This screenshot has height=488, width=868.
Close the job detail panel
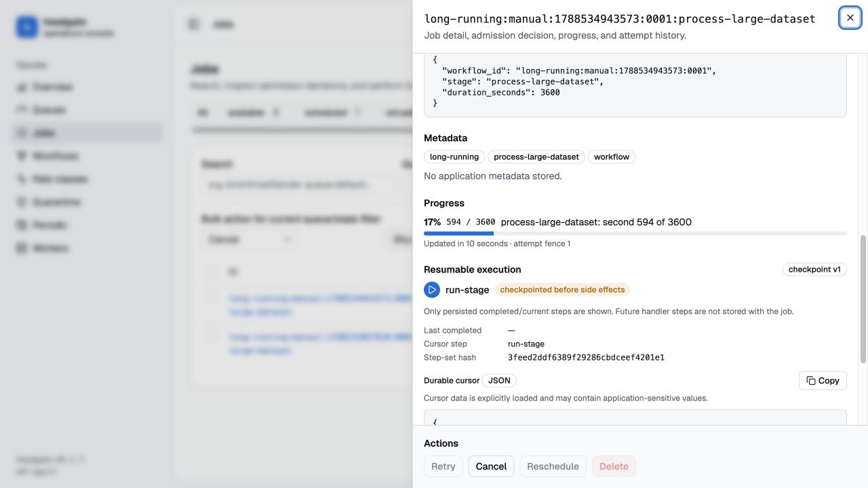(850, 18)
